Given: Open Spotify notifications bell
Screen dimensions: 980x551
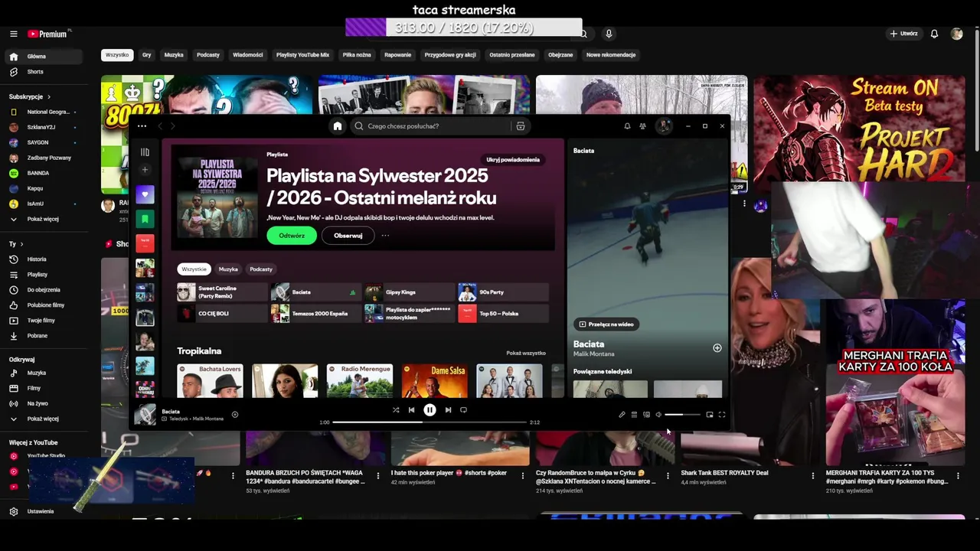Looking at the screenshot, I should coord(627,126).
